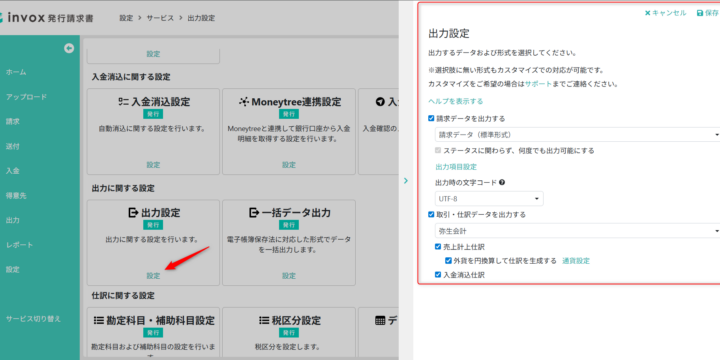
Task: Click the 設定 link in the topmost card
Action: tap(153, 54)
